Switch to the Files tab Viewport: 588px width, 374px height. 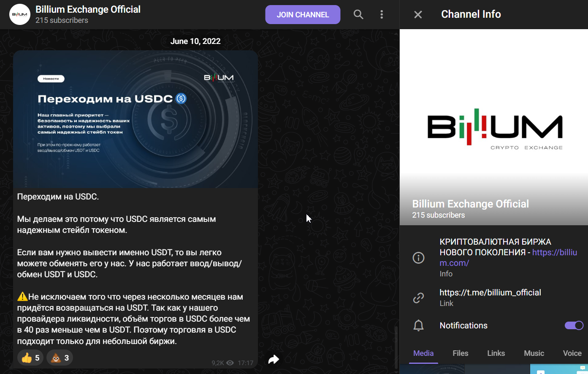(x=461, y=353)
